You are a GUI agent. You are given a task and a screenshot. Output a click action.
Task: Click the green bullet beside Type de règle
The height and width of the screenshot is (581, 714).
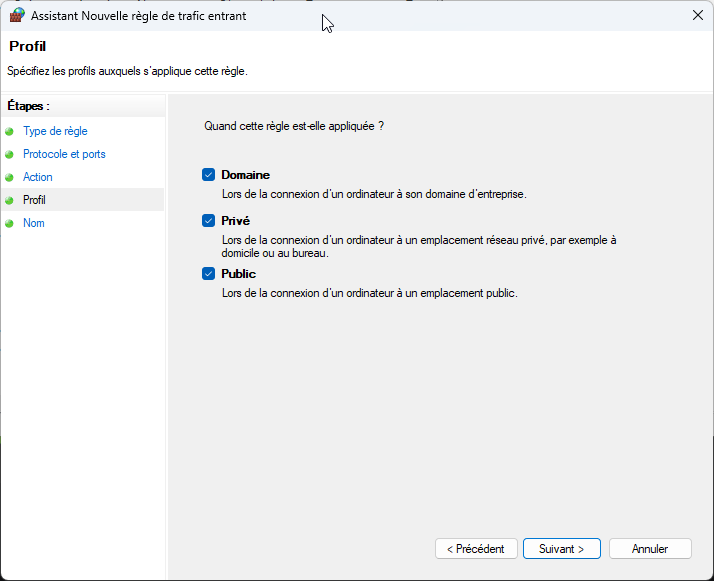[10, 131]
